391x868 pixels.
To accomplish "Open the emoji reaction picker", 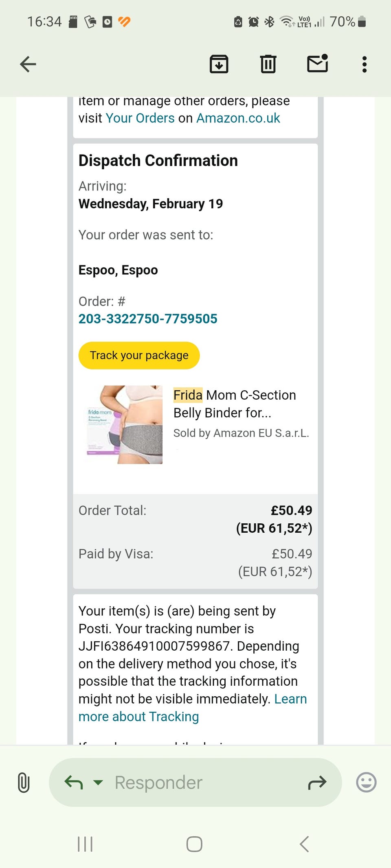I will [366, 782].
